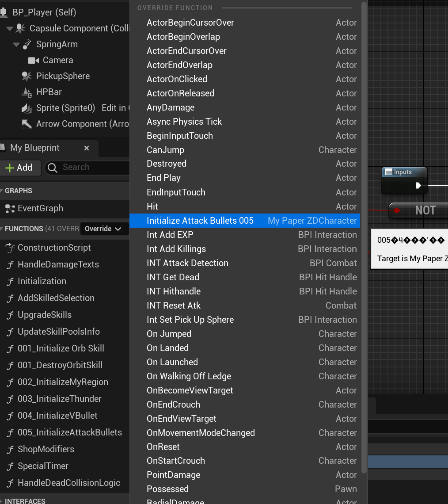Viewport: 448px width, 504px height.
Task: Collapse the Capsule Component tree node
Action: 10,29
